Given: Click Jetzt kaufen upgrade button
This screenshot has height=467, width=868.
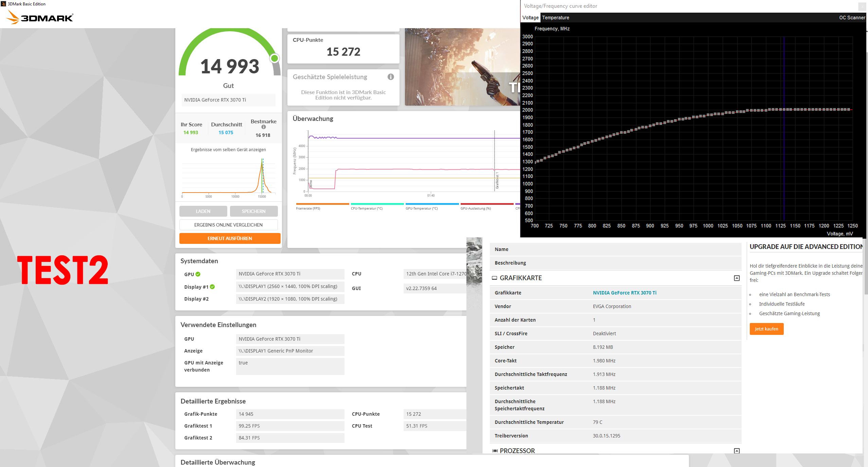Looking at the screenshot, I should [x=766, y=329].
